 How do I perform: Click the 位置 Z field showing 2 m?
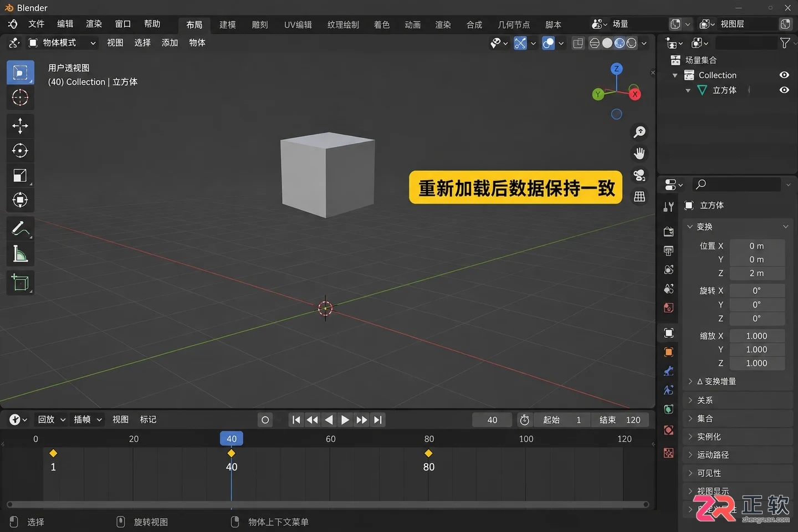pos(756,273)
